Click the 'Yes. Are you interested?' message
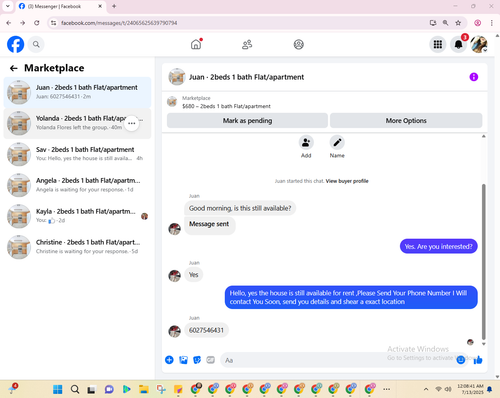The width and height of the screenshot is (500, 398). [x=438, y=247]
